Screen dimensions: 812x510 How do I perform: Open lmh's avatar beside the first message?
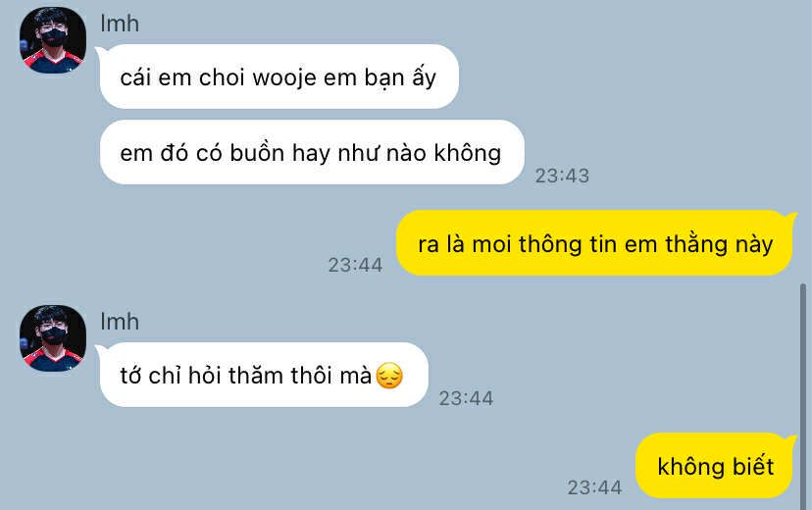click(53, 40)
